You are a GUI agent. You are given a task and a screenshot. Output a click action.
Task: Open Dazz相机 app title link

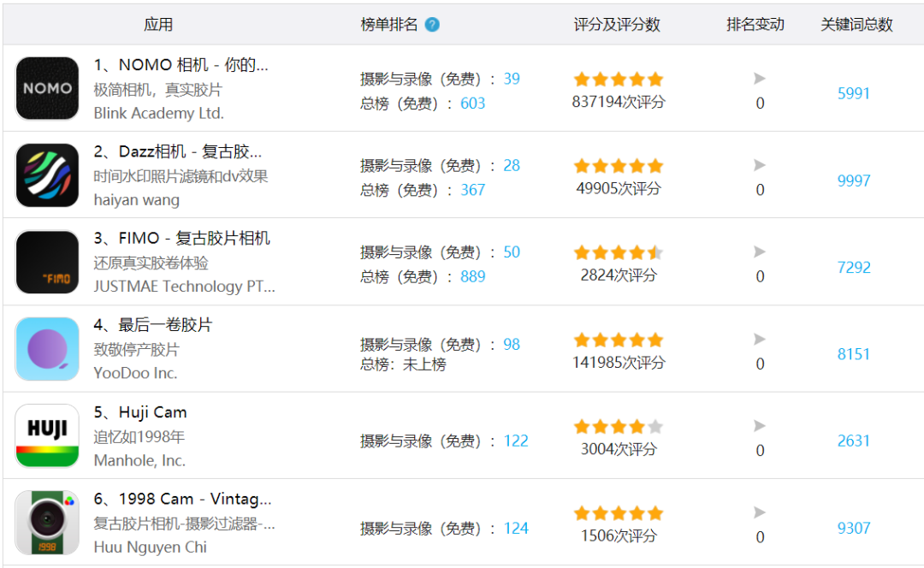point(178,151)
